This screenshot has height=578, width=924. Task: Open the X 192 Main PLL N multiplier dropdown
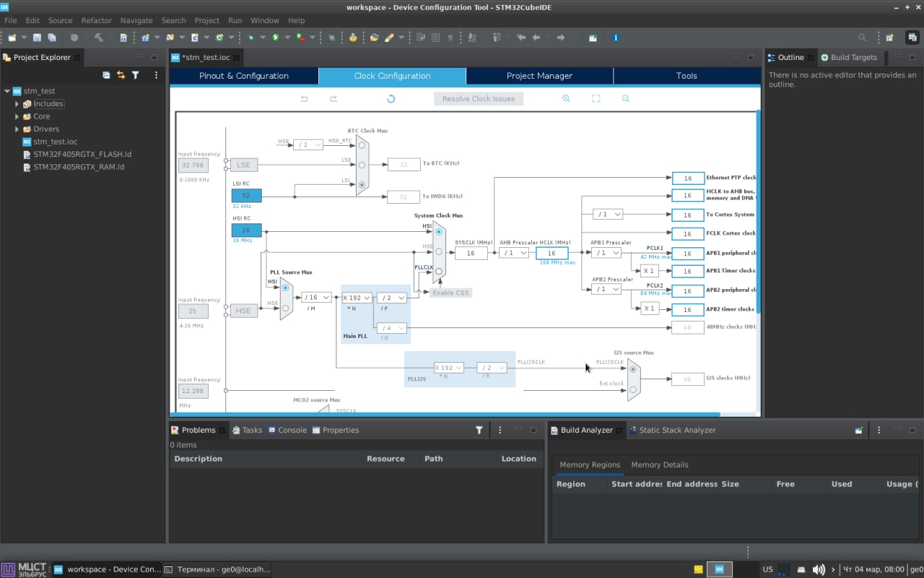(357, 297)
